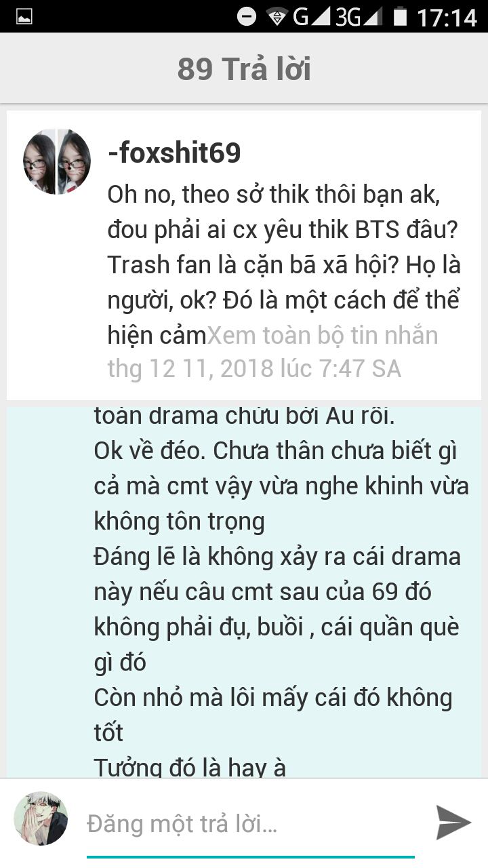Open the -foxshit69 username
488x868 pixels.
click(174, 153)
